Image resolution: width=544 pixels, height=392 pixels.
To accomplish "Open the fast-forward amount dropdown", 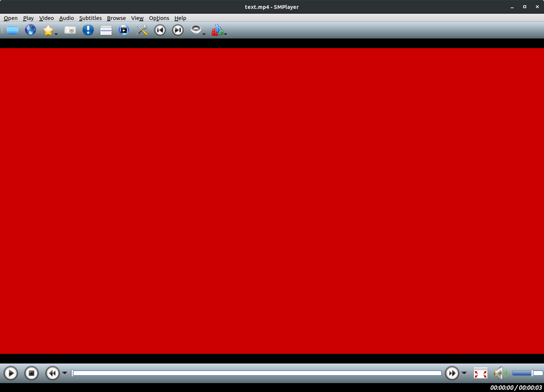I will pos(463,373).
